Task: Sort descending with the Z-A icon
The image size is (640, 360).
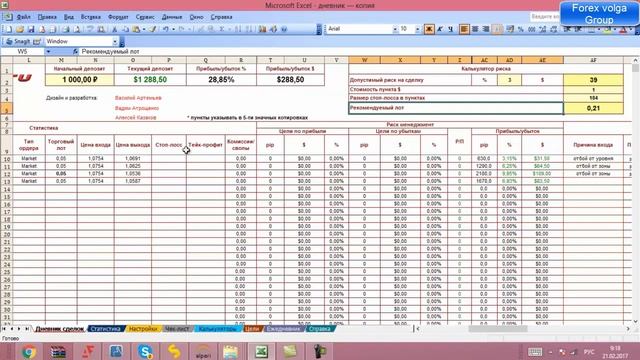Action: (249, 29)
